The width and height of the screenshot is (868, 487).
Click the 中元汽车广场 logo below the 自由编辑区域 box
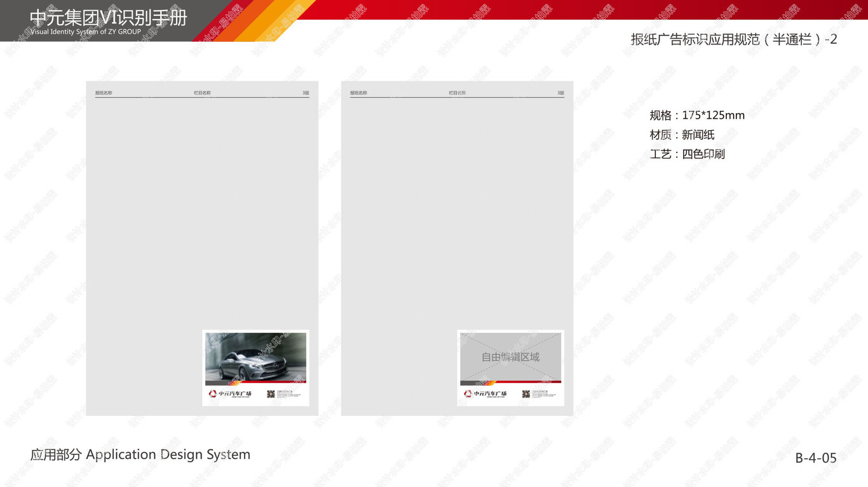(x=485, y=394)
